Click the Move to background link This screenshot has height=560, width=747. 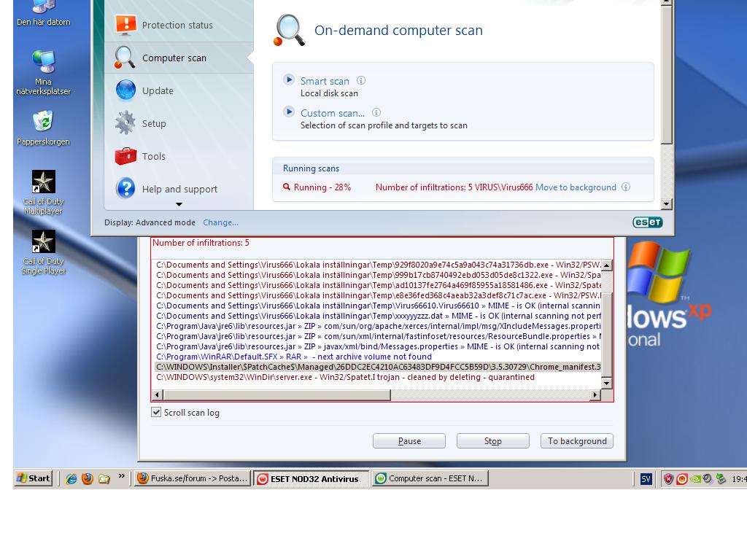[576, 187]
